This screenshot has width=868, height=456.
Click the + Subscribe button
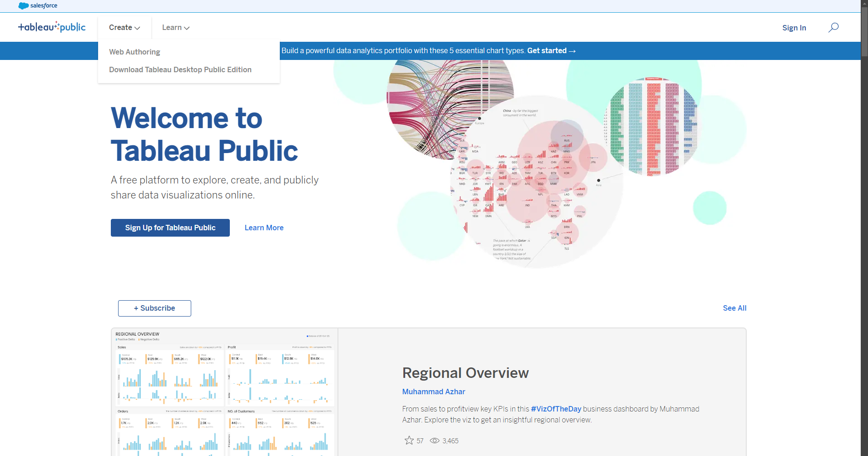point(154,308)
